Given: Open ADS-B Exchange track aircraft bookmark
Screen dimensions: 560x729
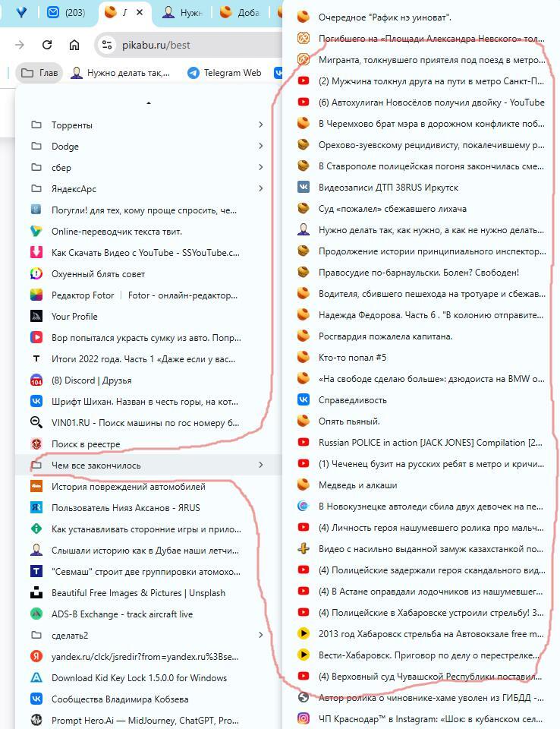Looking at the screenshot, I should pos(121,614).
